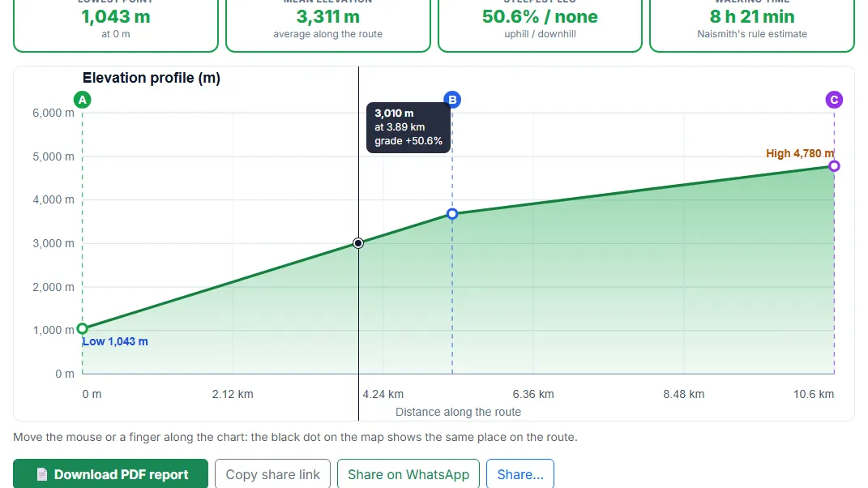The width and height of the screenshot is (868, 488).
Task: Open the Share... options button
Action: pos(520,474)
